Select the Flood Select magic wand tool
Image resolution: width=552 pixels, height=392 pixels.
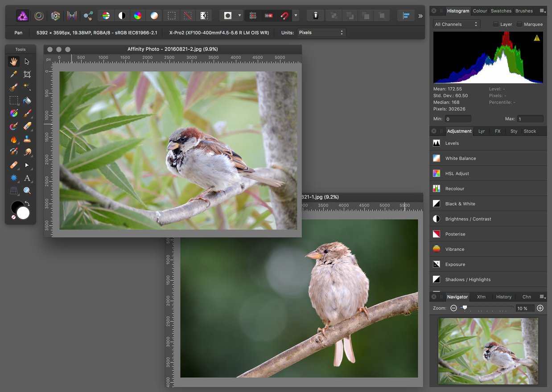(x=27, y=87)
